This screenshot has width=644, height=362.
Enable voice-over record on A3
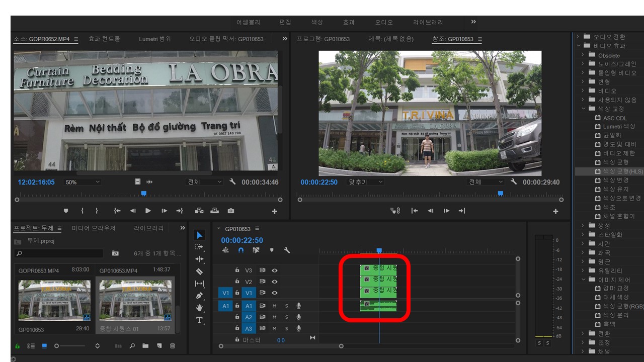[298, 328]
